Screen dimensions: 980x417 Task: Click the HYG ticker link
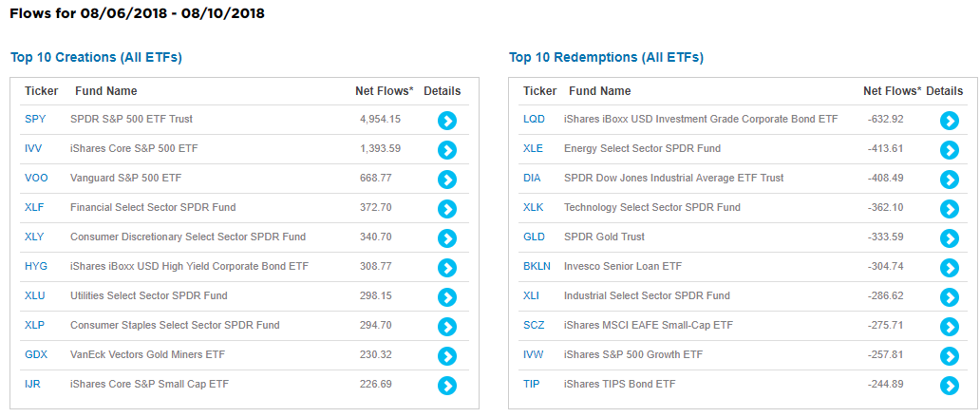point(36,266)
